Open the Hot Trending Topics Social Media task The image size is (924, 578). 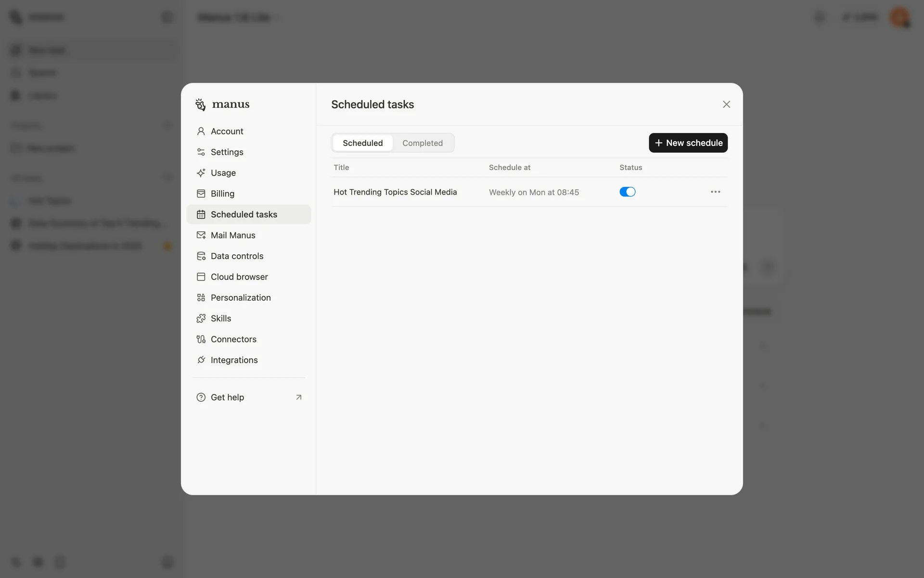click(395, 192)
